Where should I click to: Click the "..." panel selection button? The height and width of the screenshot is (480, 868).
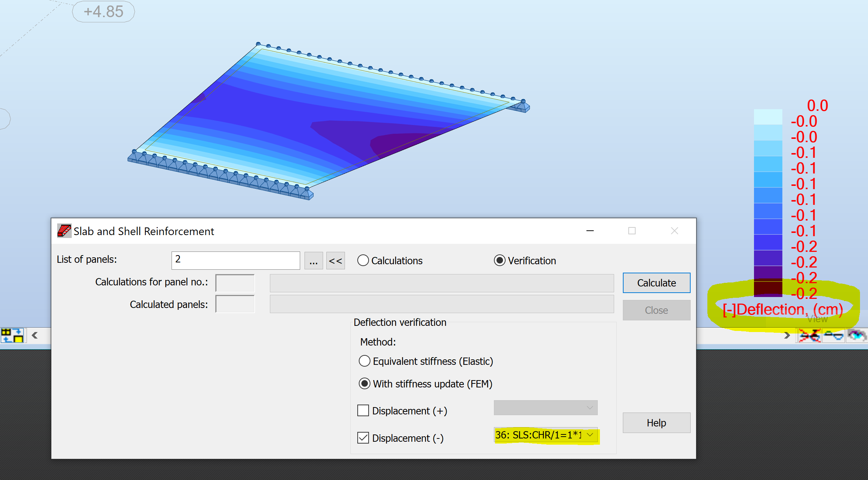click(x=314, y=260)
